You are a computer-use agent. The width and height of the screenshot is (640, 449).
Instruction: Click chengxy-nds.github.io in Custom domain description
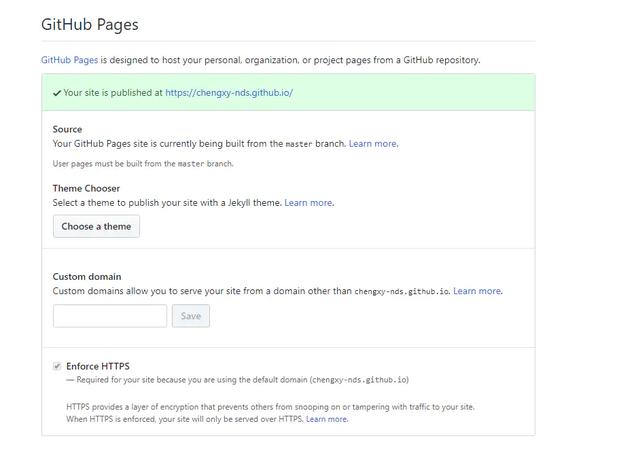tap(401, 292)
